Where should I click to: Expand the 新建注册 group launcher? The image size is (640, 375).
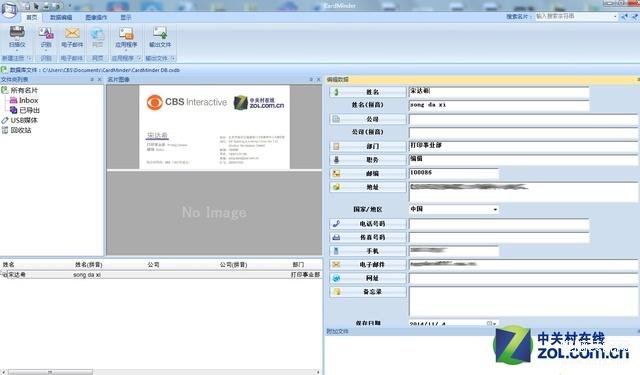29,58
